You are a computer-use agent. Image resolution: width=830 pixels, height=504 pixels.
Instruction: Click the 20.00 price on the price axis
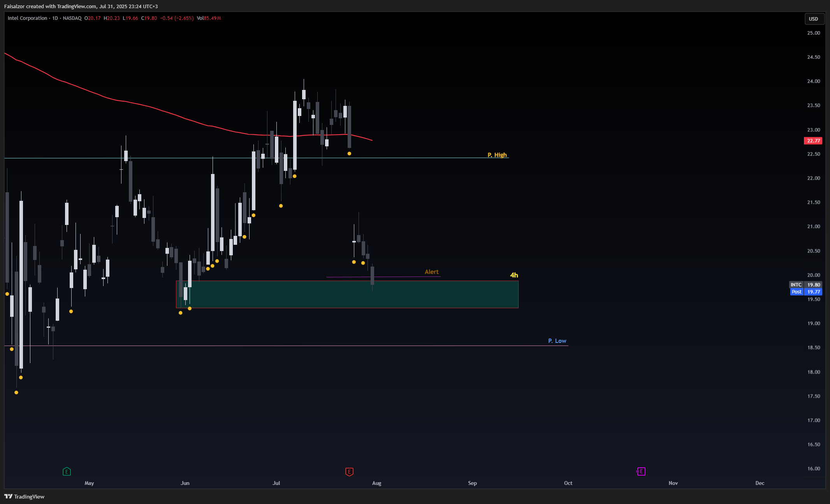pyautogui.click(x=814, y=275)
